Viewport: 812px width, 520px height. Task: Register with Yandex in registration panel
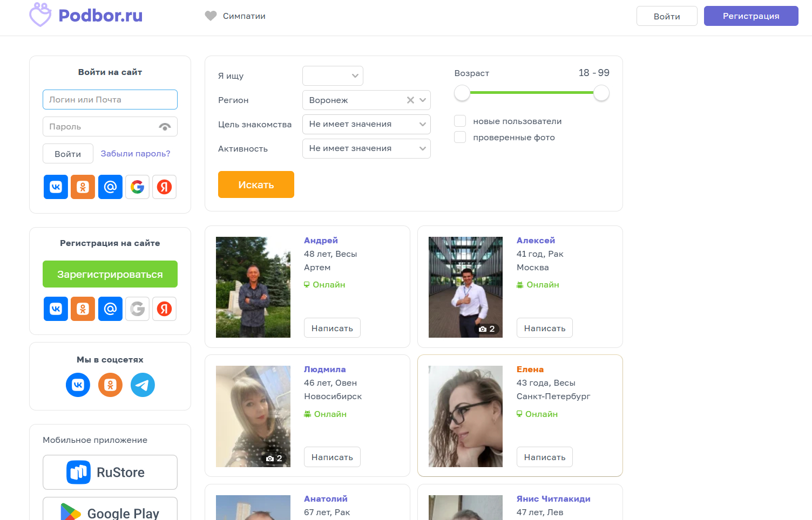pos(164,309)
